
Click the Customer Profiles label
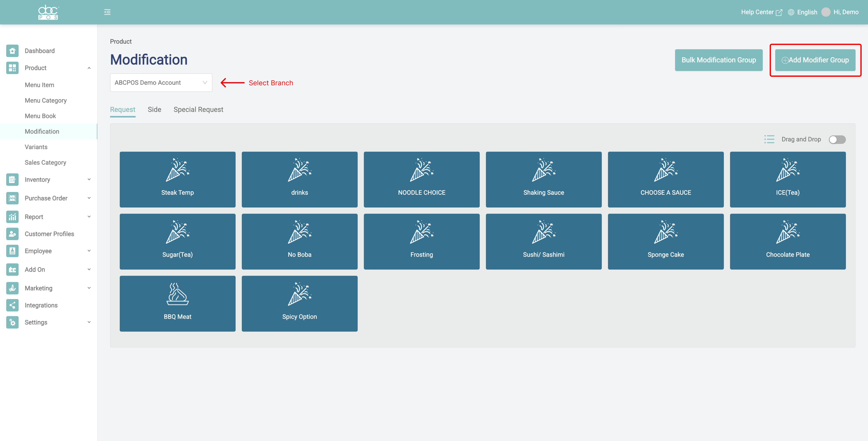click(x=49, y=234)
